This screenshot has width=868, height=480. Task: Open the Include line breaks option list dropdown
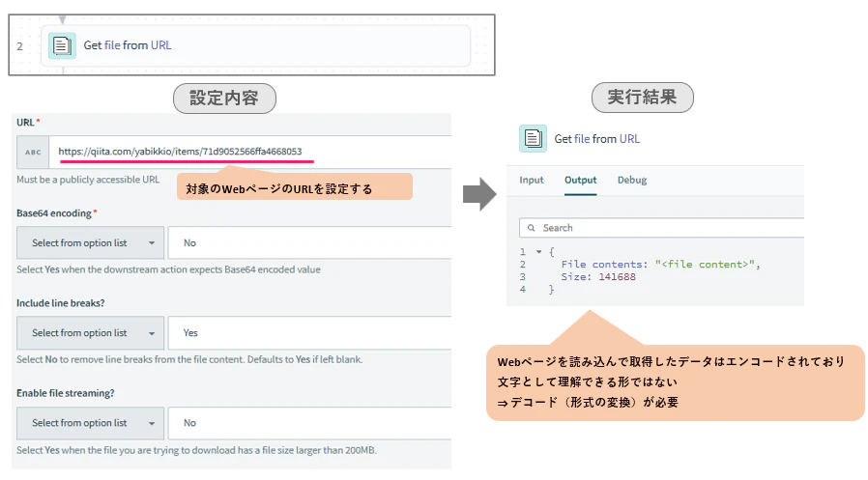point(90,333)
